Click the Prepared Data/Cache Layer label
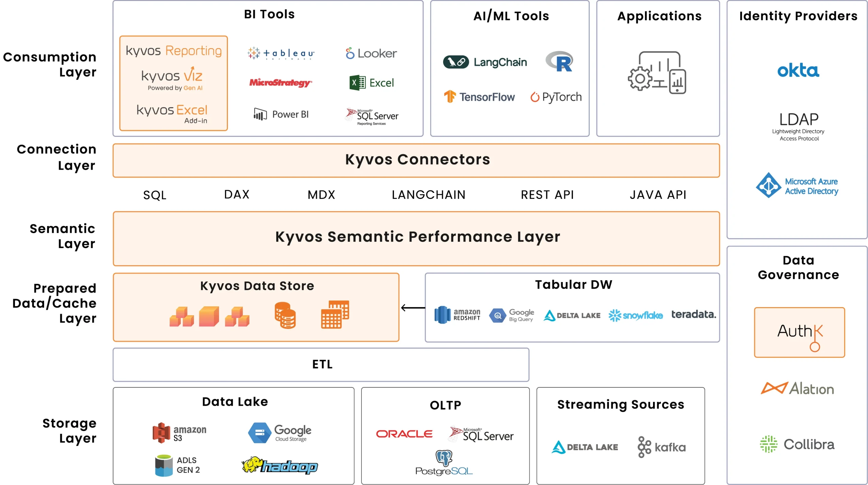 click(x=54, y=303)
